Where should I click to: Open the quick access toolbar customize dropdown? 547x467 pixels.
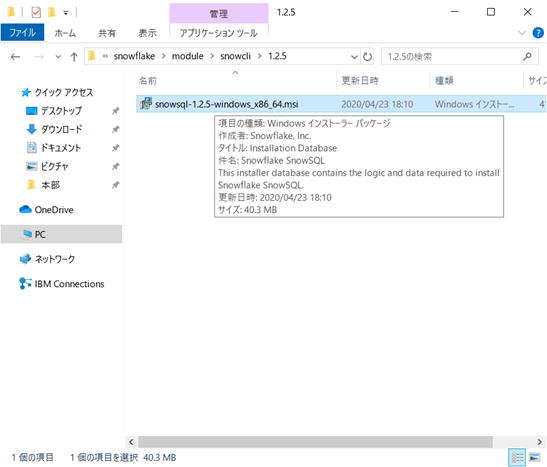coord(66,13)
